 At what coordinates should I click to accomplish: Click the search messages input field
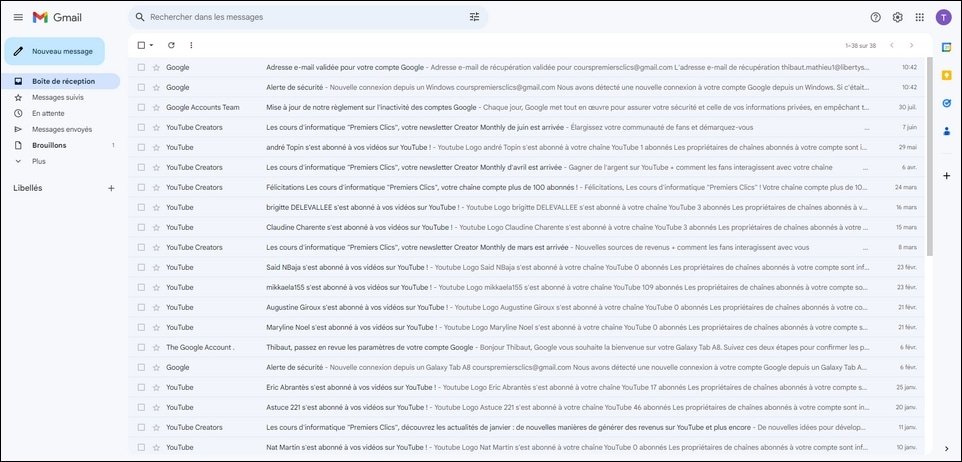point(307,17)
